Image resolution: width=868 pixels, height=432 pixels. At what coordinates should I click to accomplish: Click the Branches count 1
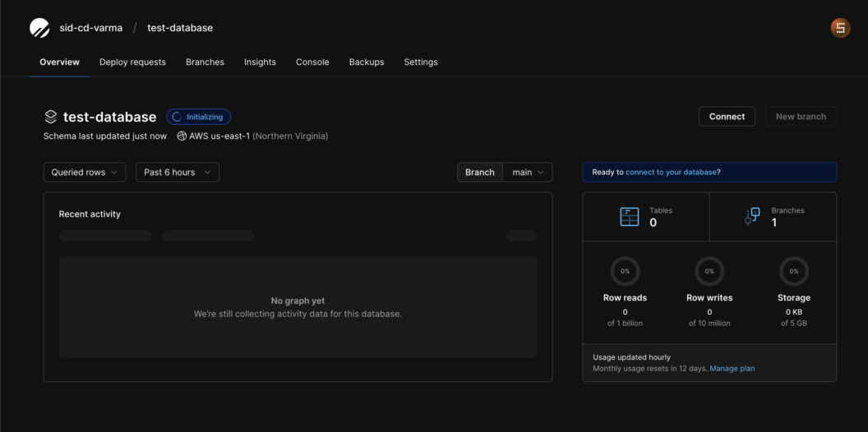[774, 223]
